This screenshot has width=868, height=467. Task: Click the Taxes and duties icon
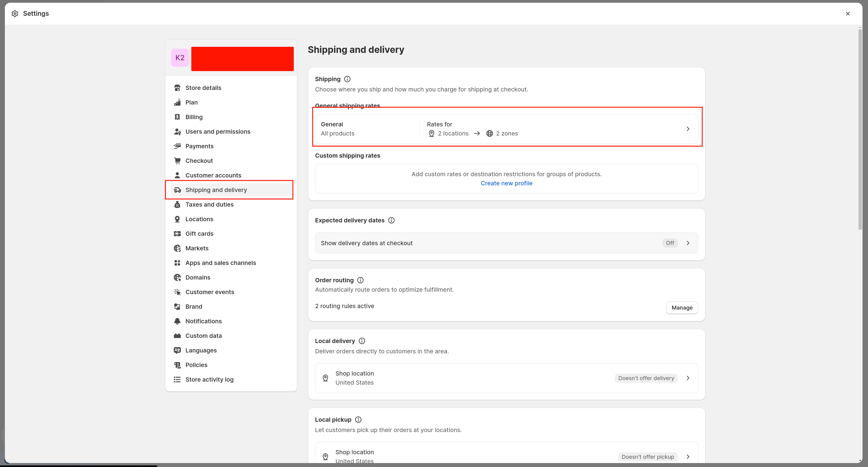tap(177, 204)
